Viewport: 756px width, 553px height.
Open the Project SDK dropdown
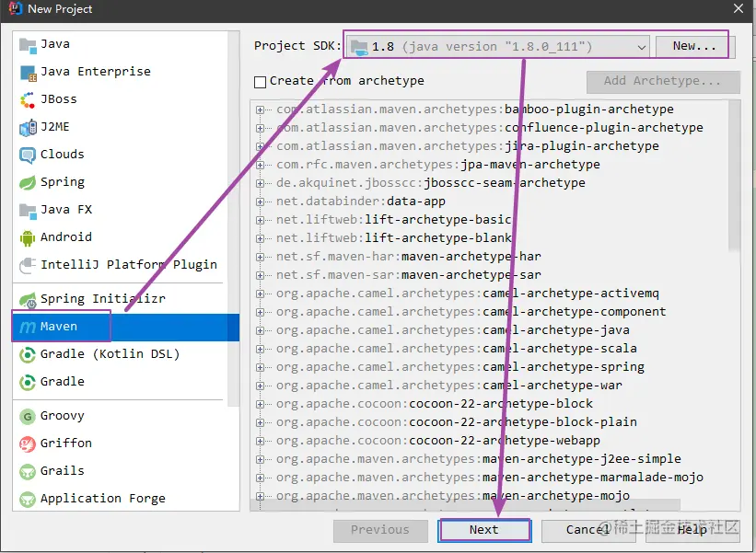point(497,47)
